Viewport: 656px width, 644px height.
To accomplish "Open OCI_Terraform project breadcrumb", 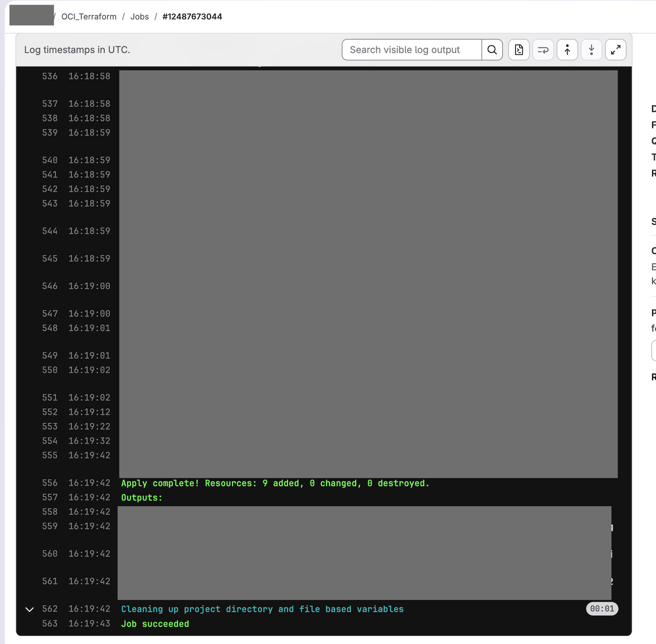I will coord(89,16).
